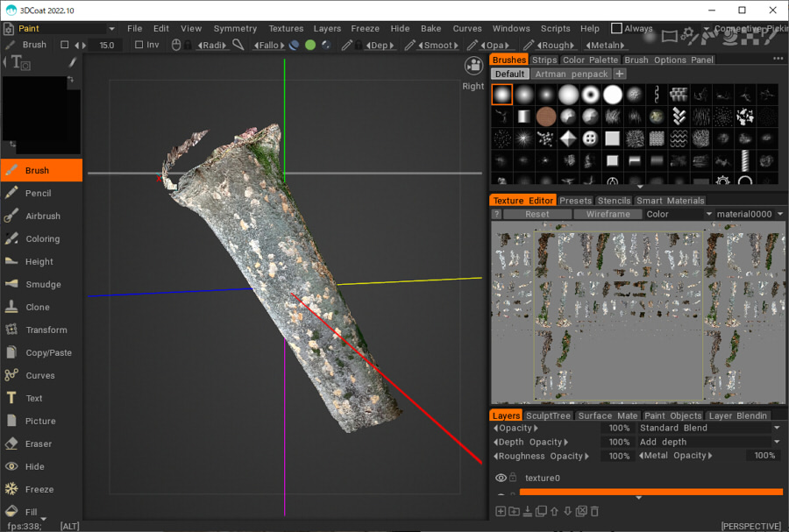Open the Transform tool
Image resolution: width=789 pixels, height=532 pixels.
point(41,330)
